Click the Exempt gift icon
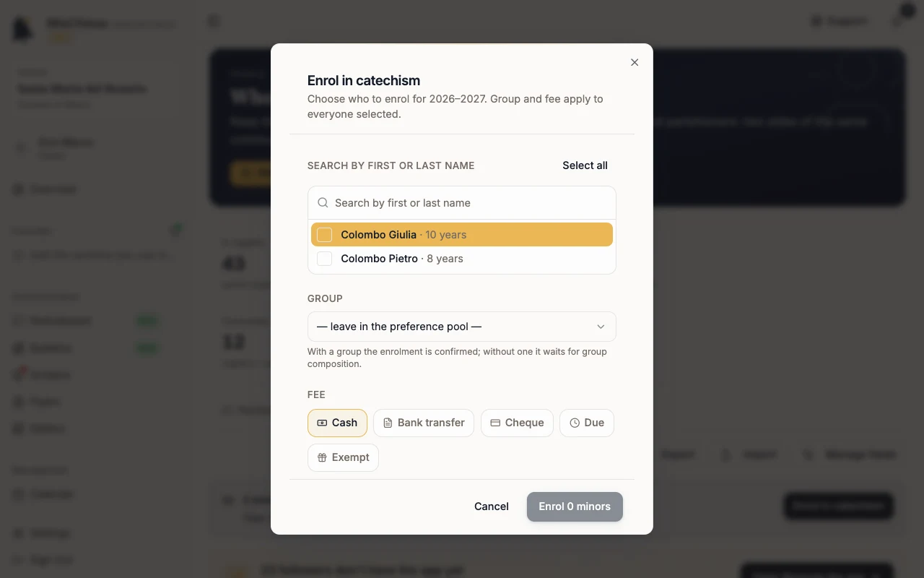The width and height of the screenshot is (924, 578). pyautogui.click(x=323, y=457)
